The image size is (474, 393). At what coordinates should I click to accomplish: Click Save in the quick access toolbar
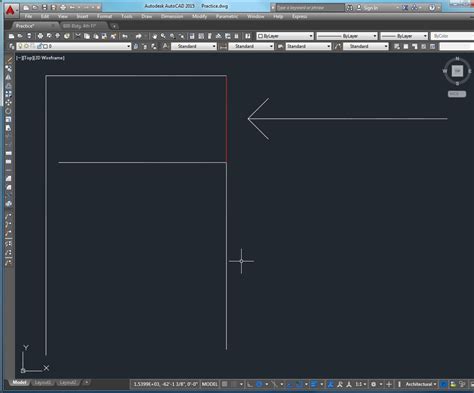point(45,7)
